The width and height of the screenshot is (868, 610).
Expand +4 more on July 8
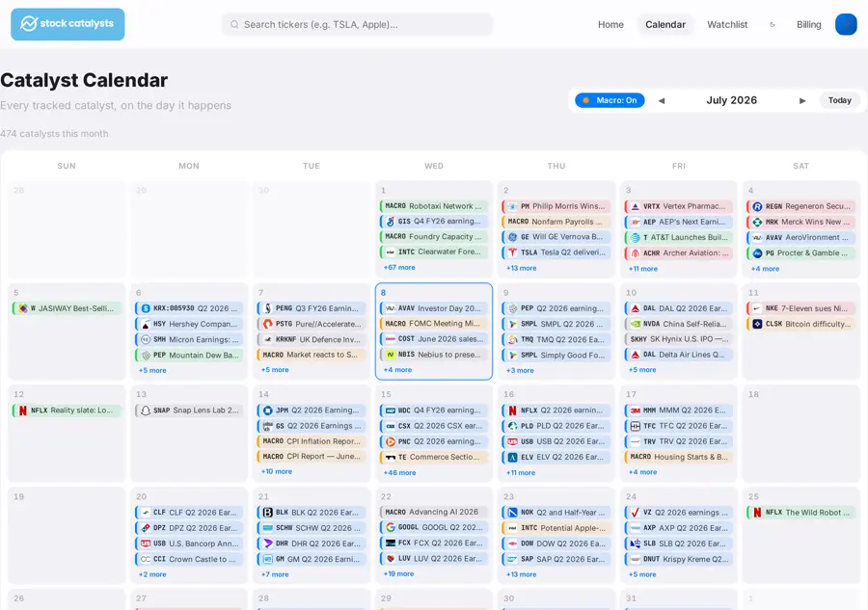tap(397, 369)
